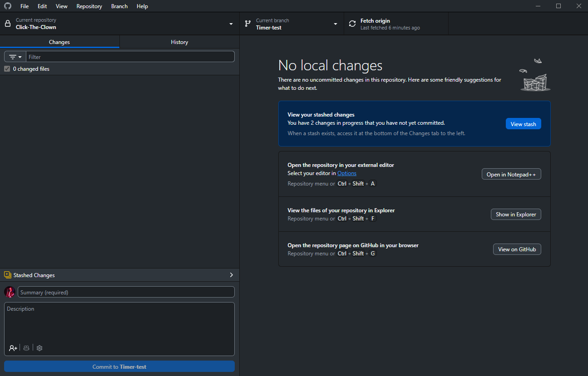Click the Stashed Changes stack icon
This screenshot has width=588, height=376.
point(7,275)
